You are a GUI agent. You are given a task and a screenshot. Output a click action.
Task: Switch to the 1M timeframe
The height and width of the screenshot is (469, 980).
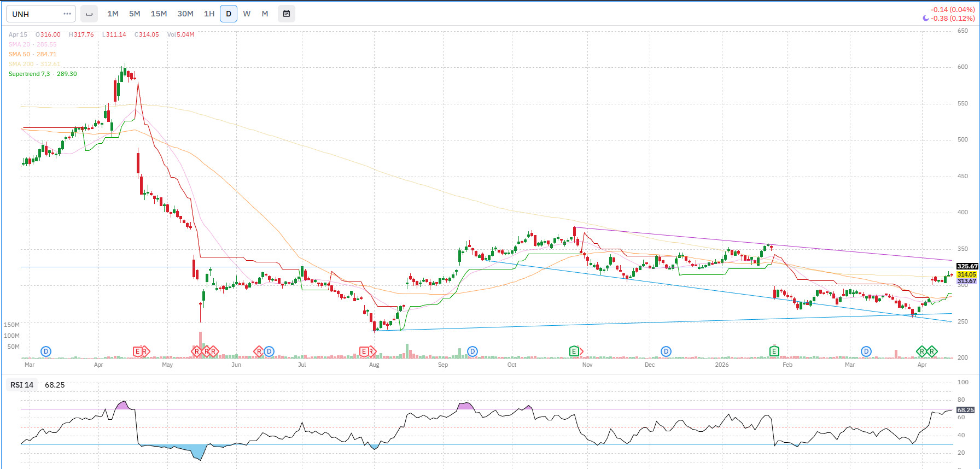113,14
